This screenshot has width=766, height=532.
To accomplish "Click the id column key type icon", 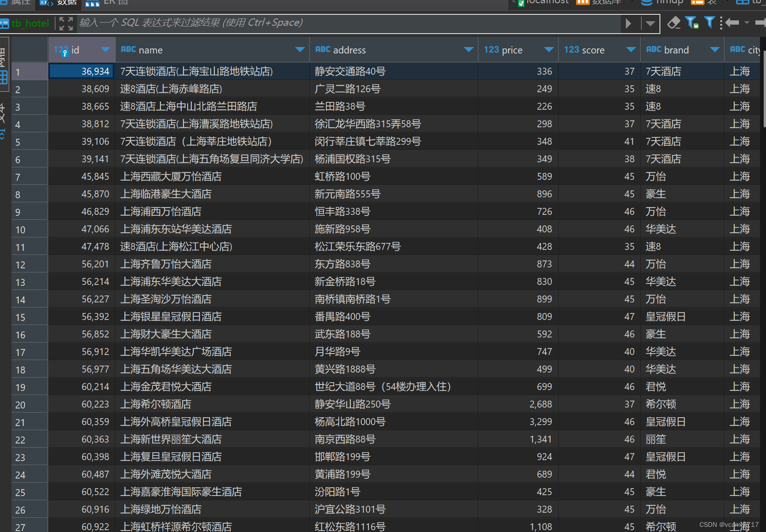I will pyautogui.click(x=61, y=50).
